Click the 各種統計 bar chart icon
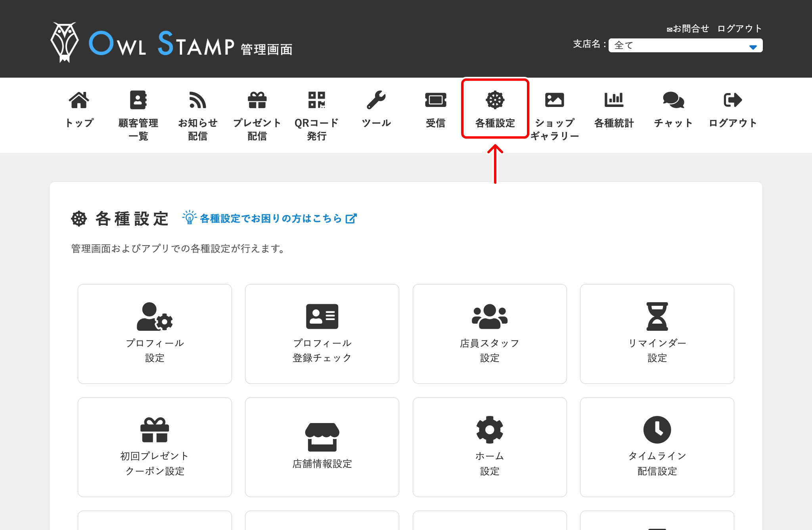This screenshot has height=530, width=812. point(614,100)
